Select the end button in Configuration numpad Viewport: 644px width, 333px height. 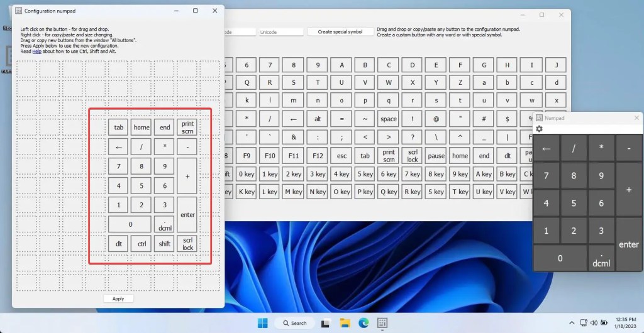click(165, 127)
